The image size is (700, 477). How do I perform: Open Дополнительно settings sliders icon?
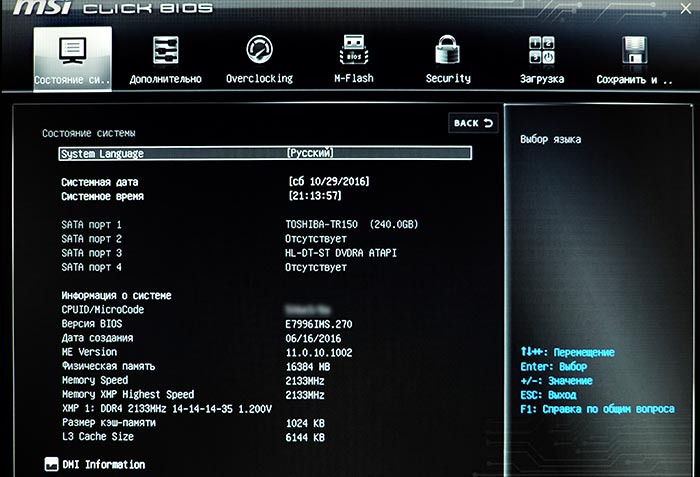coord(166,50)
